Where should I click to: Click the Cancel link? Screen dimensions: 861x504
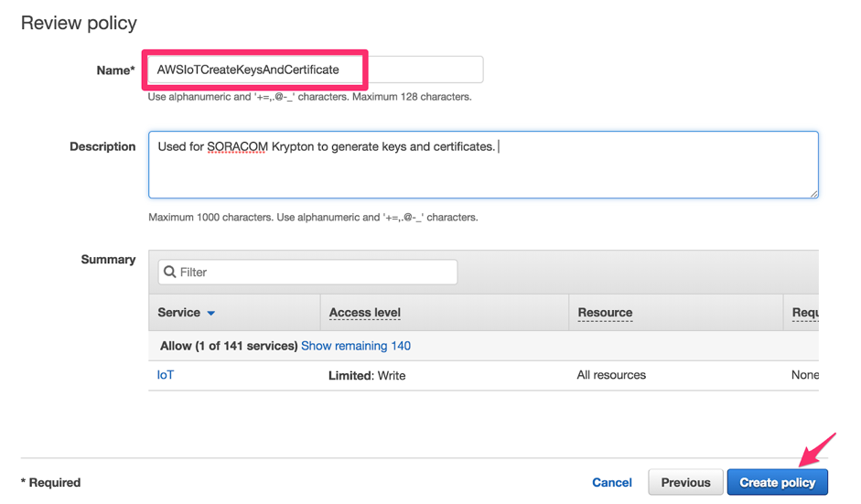coord(611,482)
